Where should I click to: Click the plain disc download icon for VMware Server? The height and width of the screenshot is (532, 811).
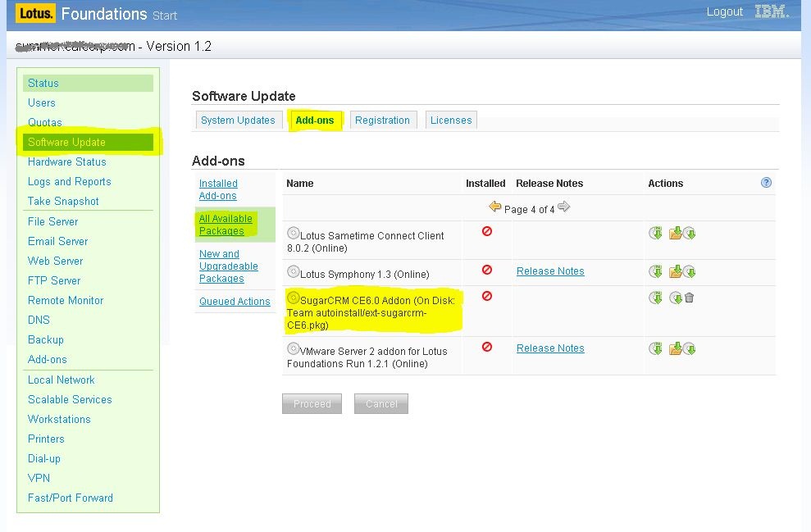coord(690,349)
